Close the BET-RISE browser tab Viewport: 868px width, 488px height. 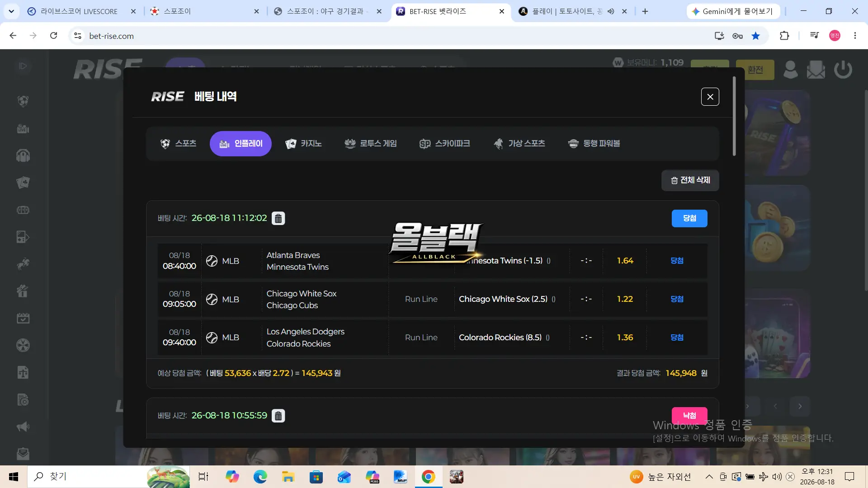tap(502, 11)
